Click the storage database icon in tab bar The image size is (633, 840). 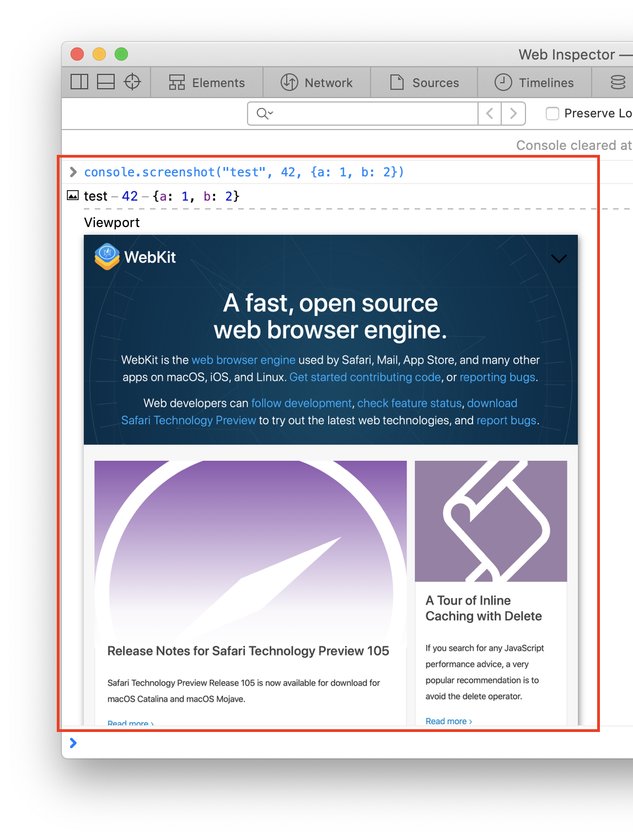[618, 83]
